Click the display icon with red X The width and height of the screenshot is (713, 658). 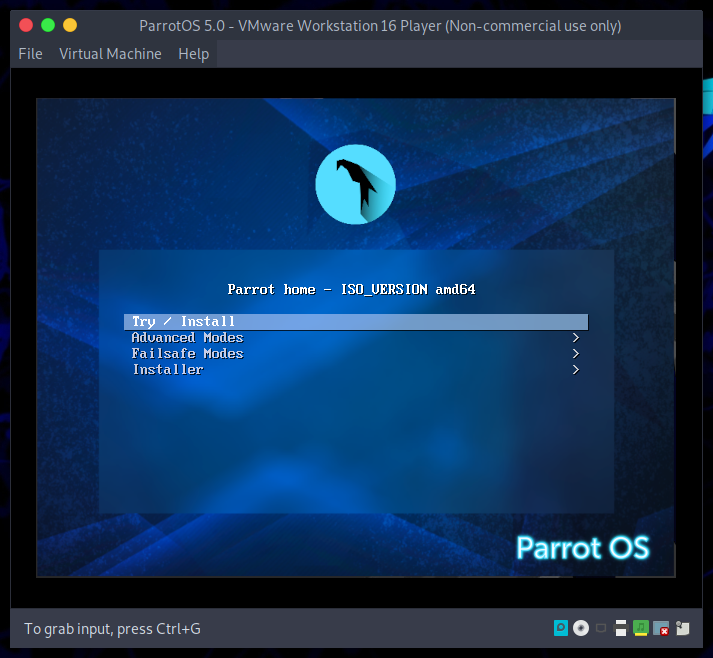(661, 628)
